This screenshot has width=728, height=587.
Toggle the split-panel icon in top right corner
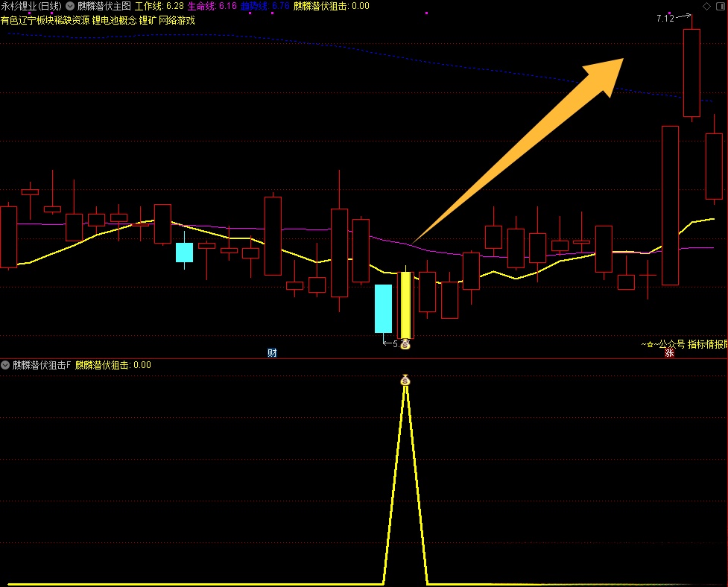720,6
